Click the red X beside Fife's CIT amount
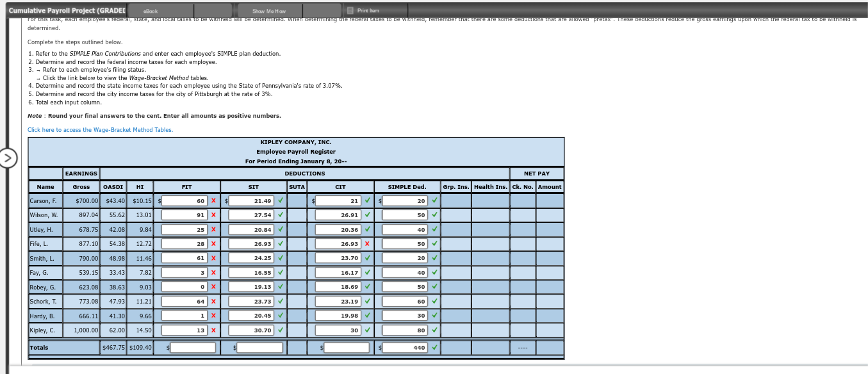The height and width of the screenshot is (374, 868). (x=366, y=243)
